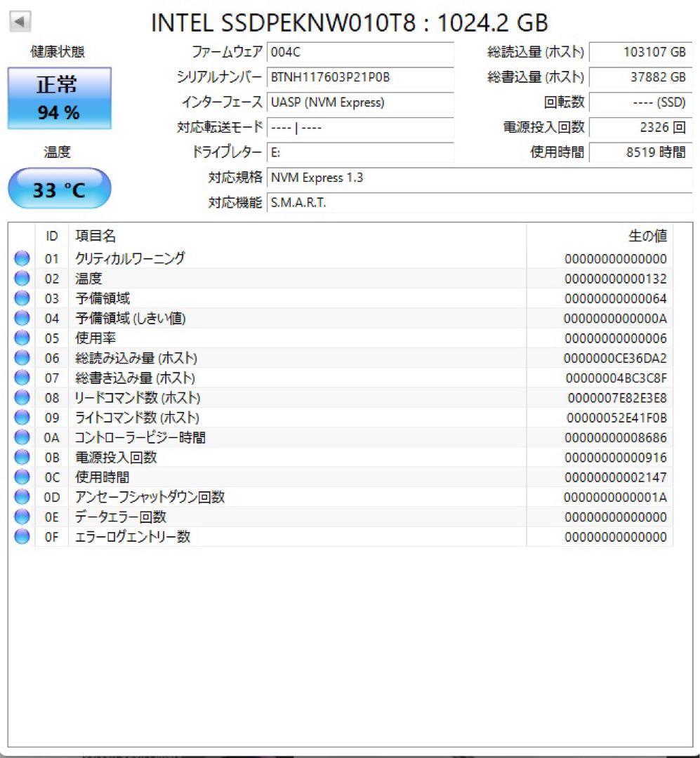Click the power on hours value 8519 時間
Viewport: 700px width, 758px height.
pos(640,153)
